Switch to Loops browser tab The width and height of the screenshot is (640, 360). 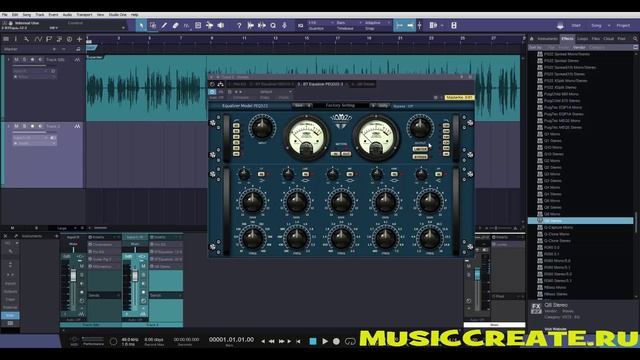(582, 39)
